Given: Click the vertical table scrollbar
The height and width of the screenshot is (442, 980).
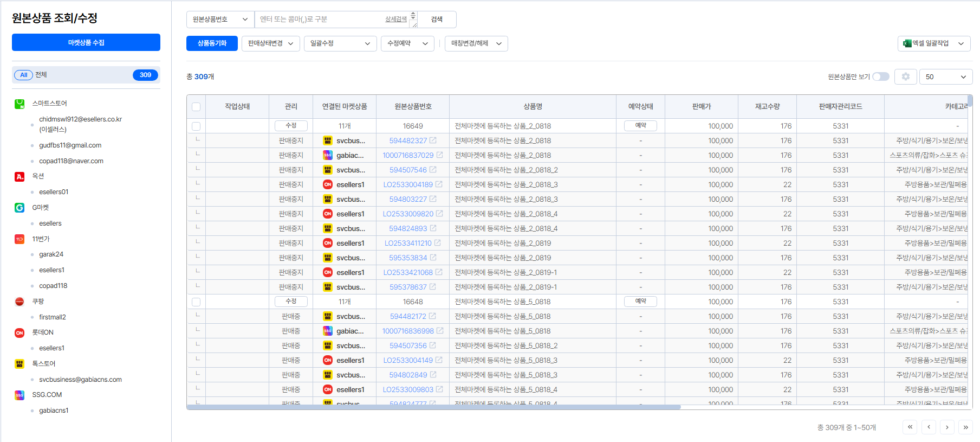Looking at the screenshot, I should (970, 101).
